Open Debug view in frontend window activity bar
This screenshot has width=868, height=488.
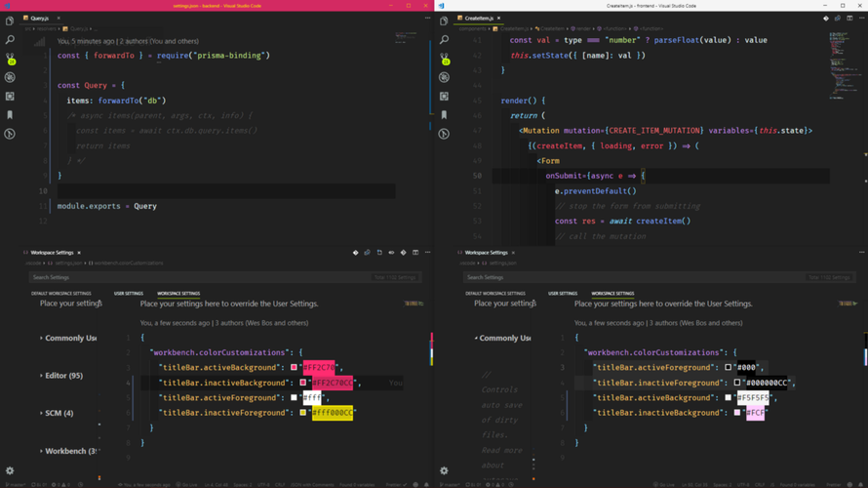click(444, 77)
